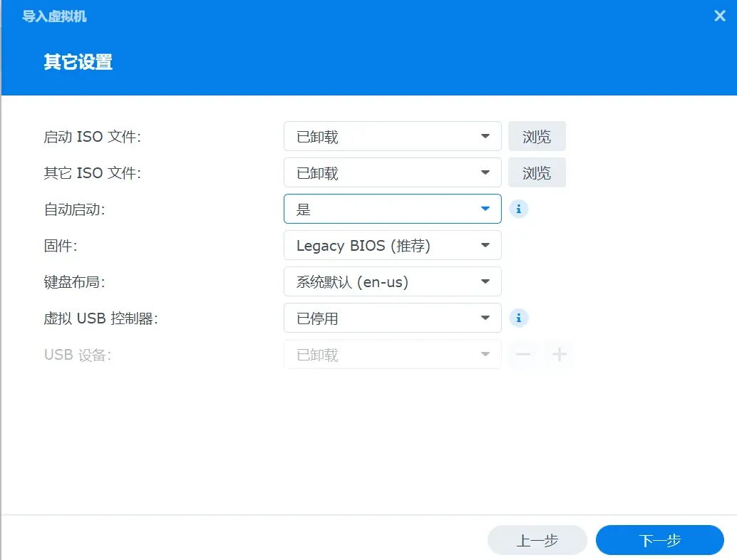Open the 固件 Legacy BIOS dropdown
This screenshot has width=737, height=560.
[x=393, y=245]
